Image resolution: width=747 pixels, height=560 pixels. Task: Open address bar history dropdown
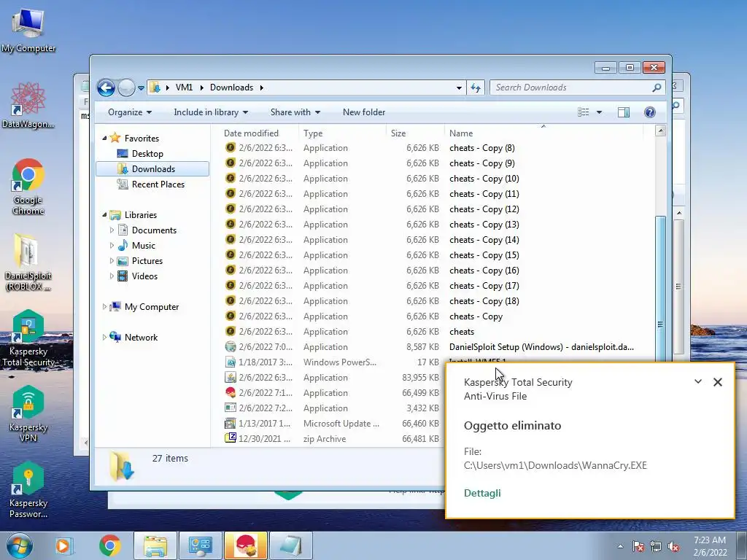tap(459, 88)
